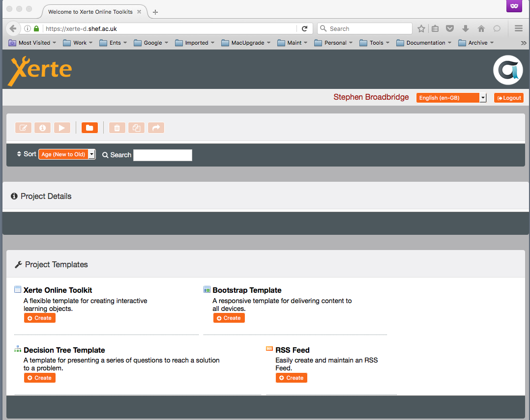530x420 pixels.
Task: Click the Firefox Search box
Action: [x=365, y=28]
